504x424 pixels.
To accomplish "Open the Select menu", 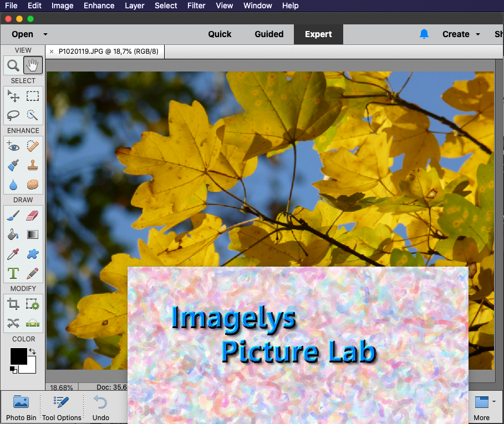I will tap(166, 6).
